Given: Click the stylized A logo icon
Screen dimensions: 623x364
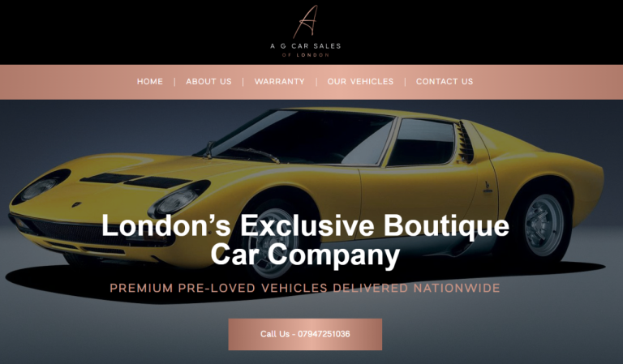Looking at the screenshot, I should (x=306, y=21).
